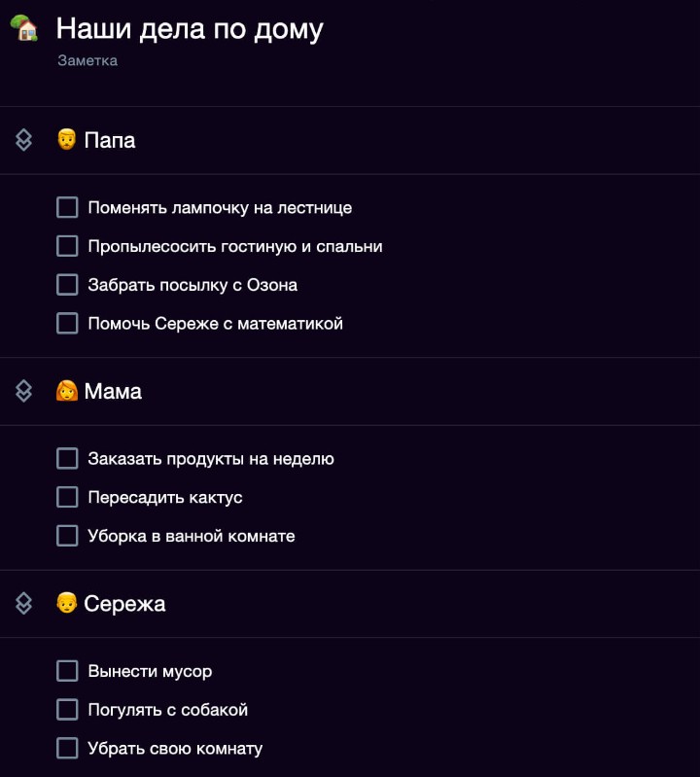Viewport: 700px width, 777px height.
Task: Collapse the Сережа section
Action: (24, 604)
